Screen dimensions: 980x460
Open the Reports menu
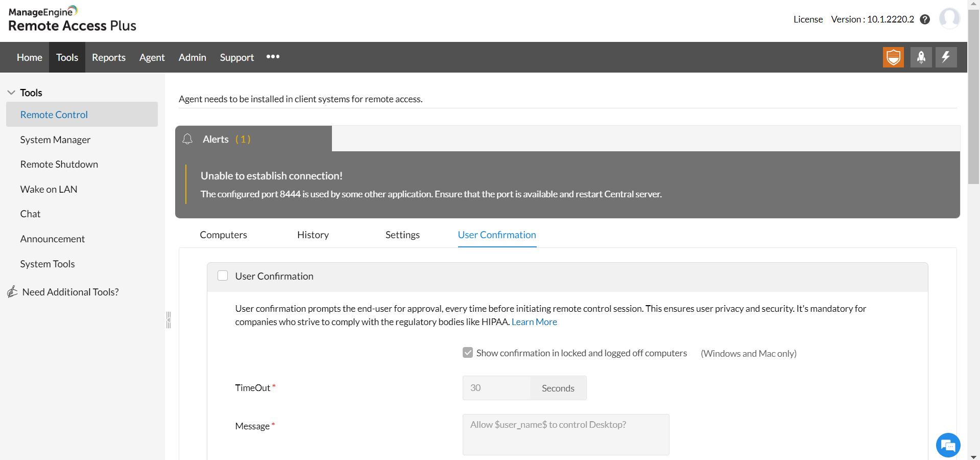(108, 57)
